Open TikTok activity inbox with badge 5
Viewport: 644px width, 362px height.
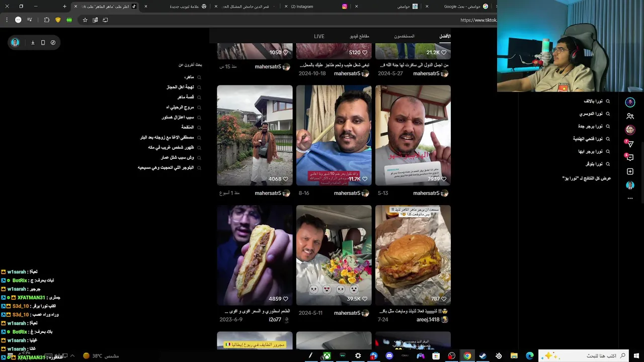(630, 158)
